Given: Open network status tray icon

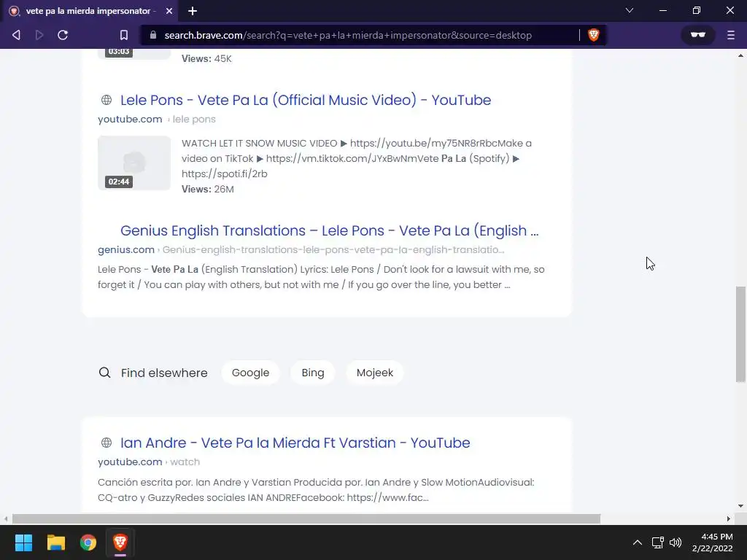Looking at the screenshot, I should pyautogui.click(x=658, y=542).
